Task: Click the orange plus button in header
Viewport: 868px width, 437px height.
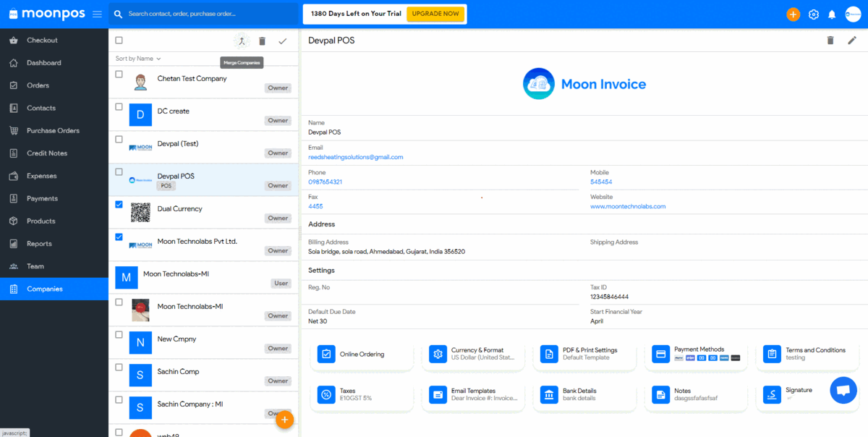Action: pyautogui.click(x=793, y=14)
